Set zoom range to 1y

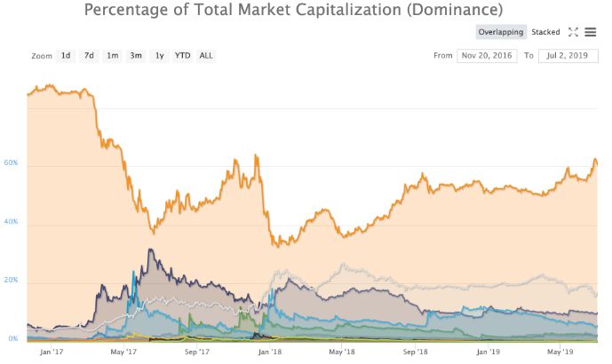(x=159, y=56)
